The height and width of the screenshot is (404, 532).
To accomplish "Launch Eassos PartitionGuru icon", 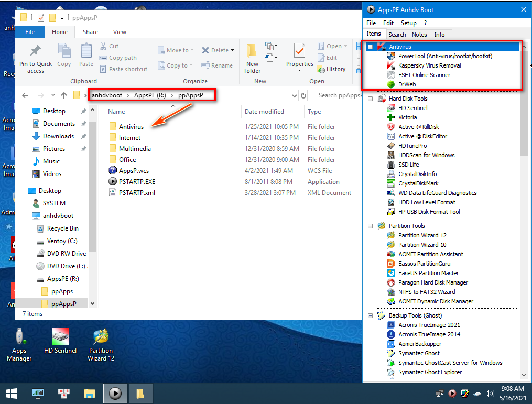I will tap(391, 264).
